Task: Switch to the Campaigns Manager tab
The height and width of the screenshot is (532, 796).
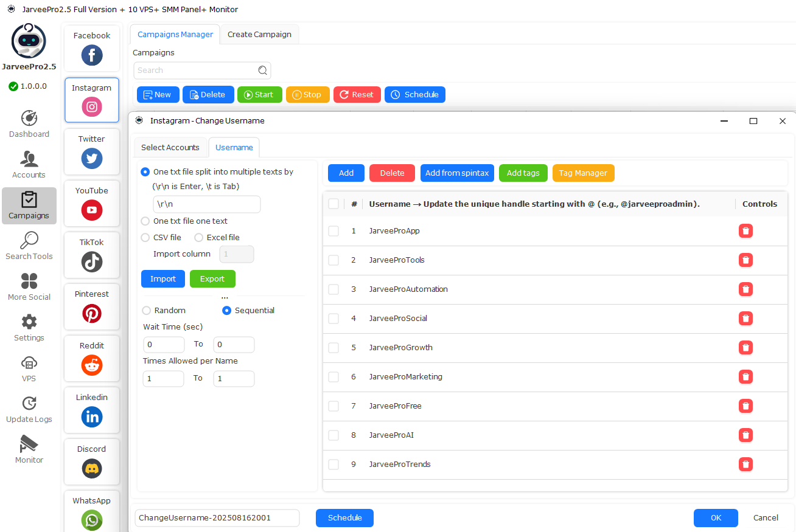Action: pos(175,35)
